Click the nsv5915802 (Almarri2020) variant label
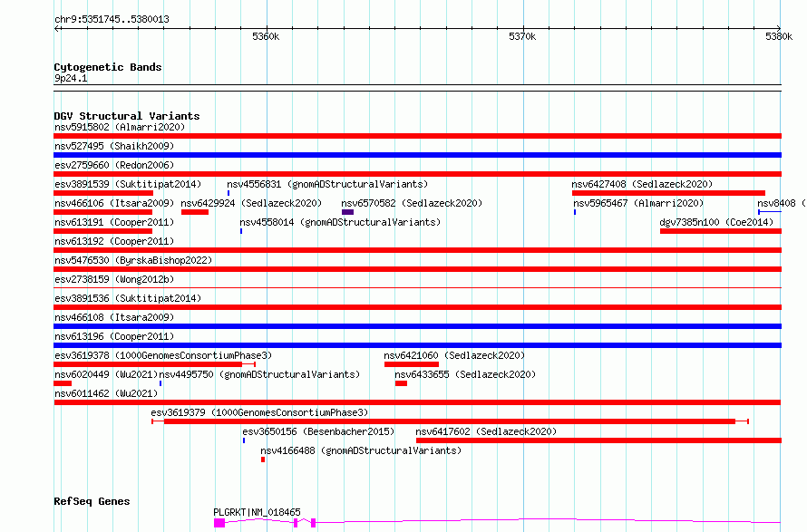The height and width of the screenshot is (532, 807). coord(120,127)
